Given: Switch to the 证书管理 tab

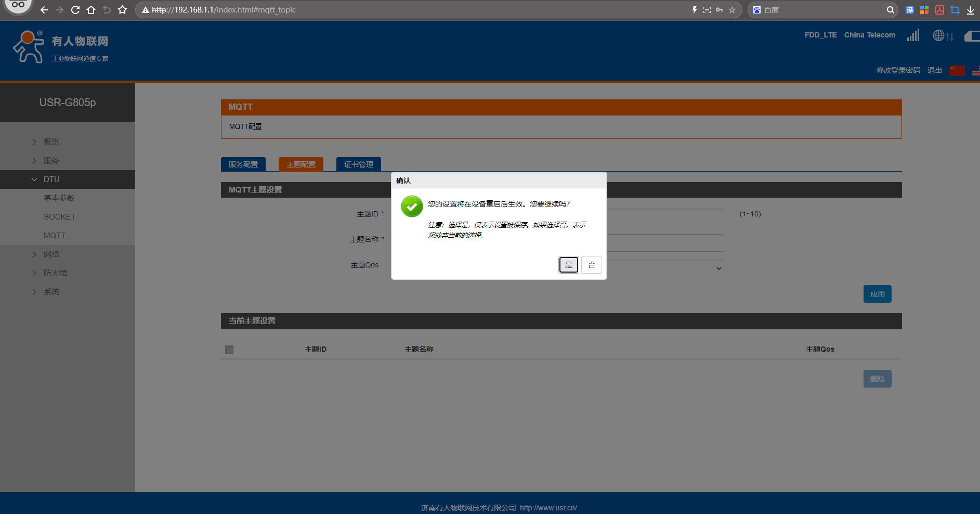Looking at the screenshot, I should [359, 164].
